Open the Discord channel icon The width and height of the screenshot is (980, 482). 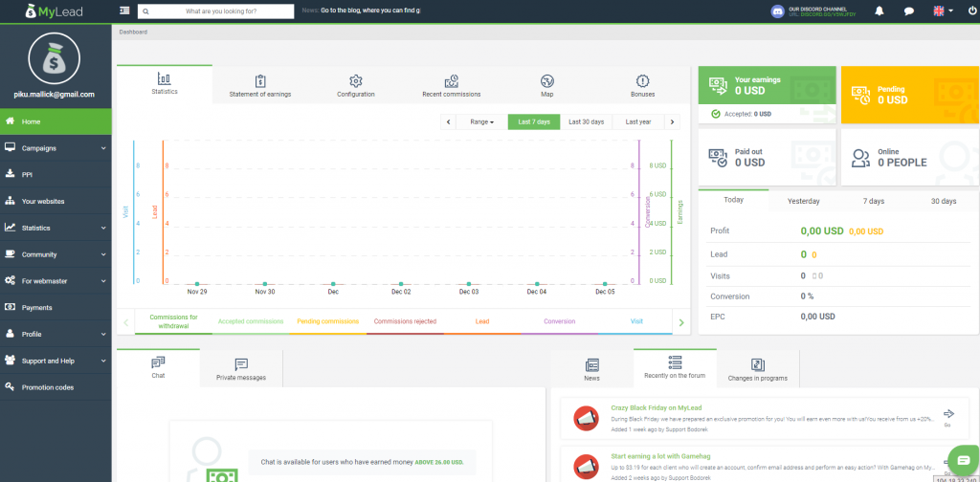777,11
